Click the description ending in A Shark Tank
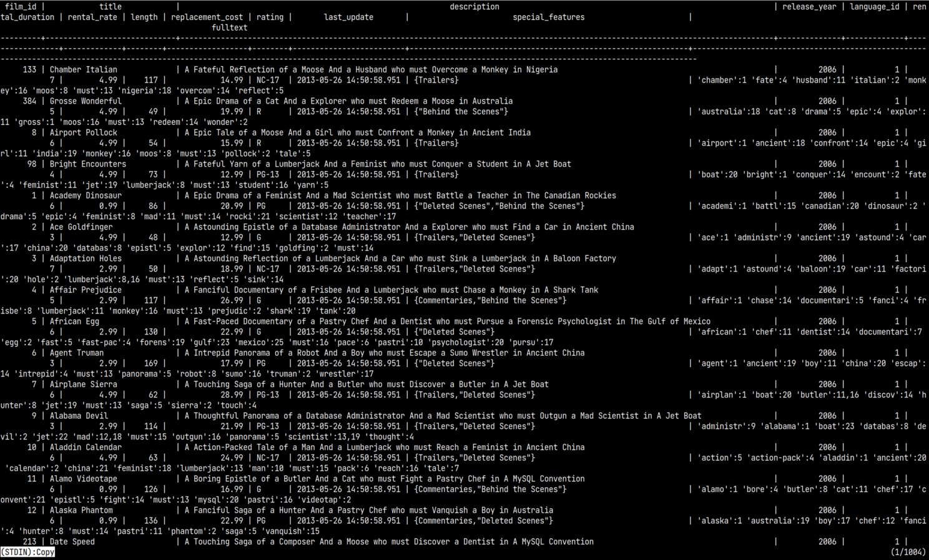The image size is (929, 560). (x=391, y=290)
